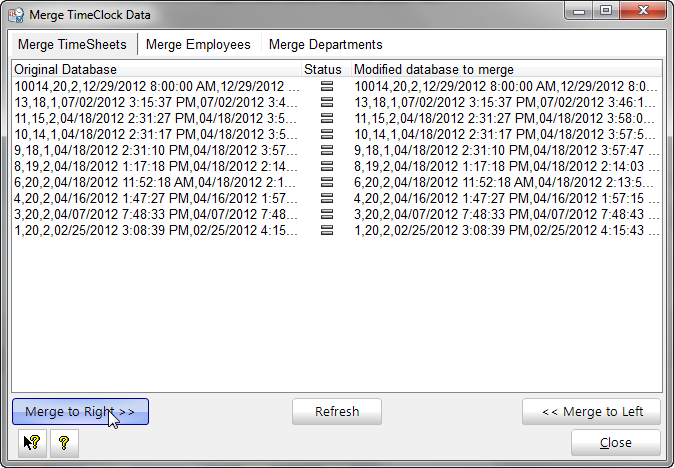
Task: Click status icon for record 9,18 row
Action: (326, 151)
